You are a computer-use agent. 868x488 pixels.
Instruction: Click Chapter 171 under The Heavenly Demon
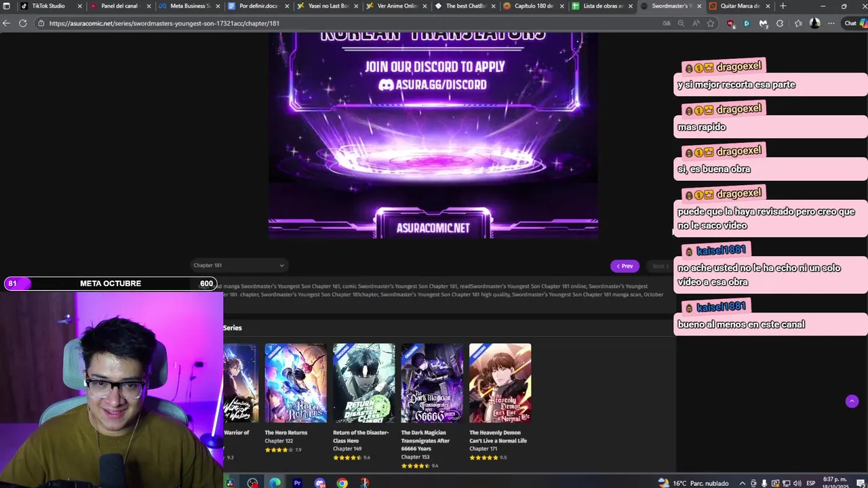[484, 449]
